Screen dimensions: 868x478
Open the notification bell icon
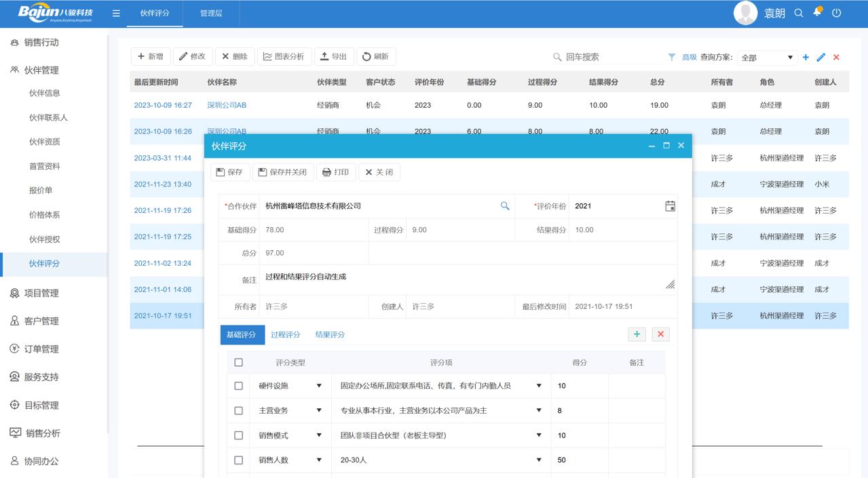pos(818,12)
